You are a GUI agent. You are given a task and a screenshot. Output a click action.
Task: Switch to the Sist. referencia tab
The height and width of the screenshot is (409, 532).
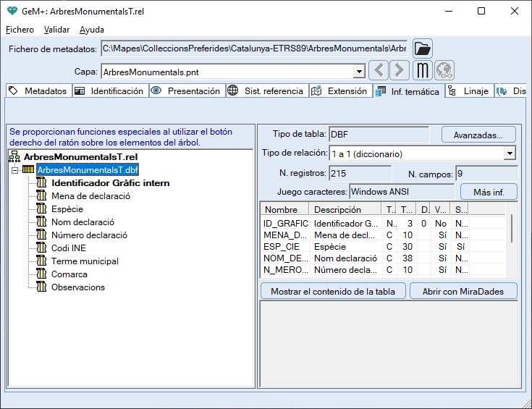tap(266, 91)
